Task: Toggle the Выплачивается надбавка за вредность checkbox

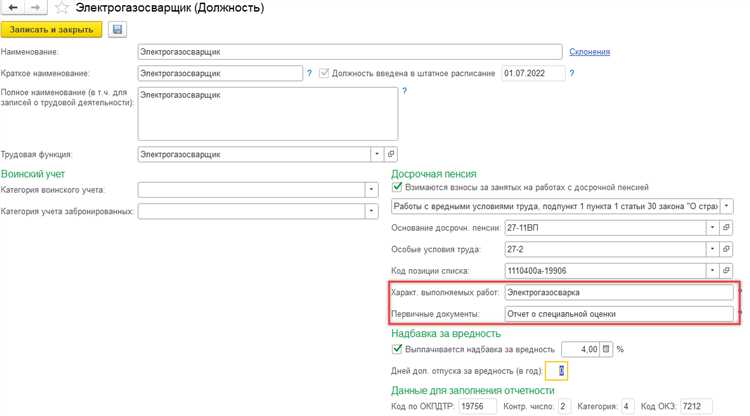Action: 398,349
